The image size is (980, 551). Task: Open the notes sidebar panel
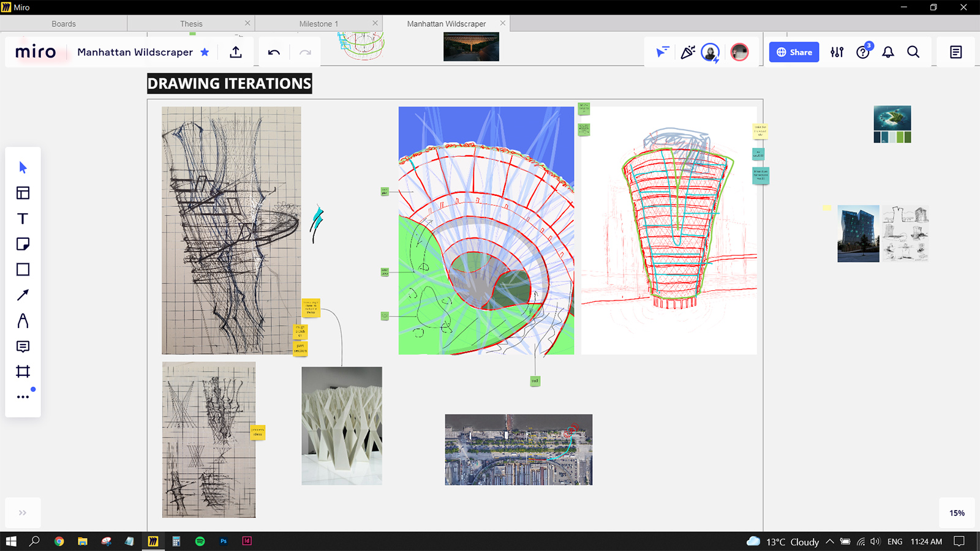[x=956, y=52]
